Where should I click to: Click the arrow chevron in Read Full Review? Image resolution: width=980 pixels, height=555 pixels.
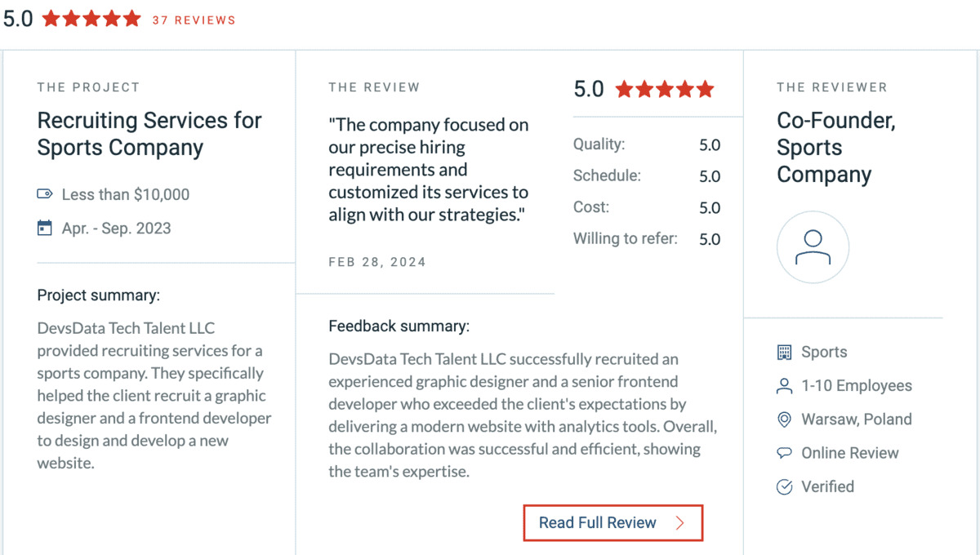(x=680, y=523)
